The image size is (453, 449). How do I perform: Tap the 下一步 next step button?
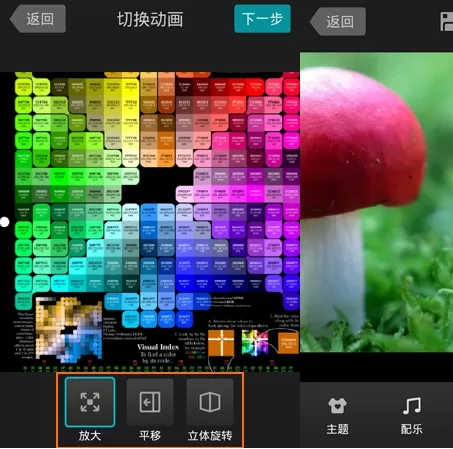tap(262, 19)
